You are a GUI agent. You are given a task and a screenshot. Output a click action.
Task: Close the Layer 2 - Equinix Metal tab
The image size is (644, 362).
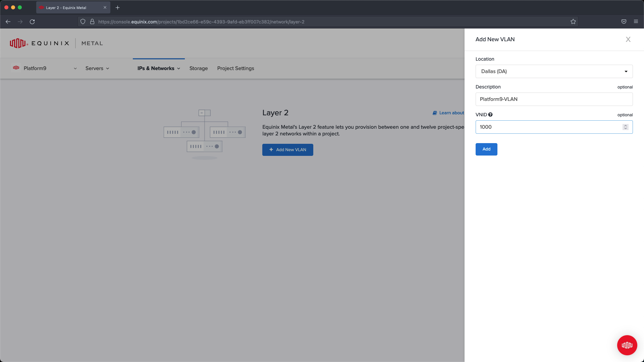(x=105, y=7)
